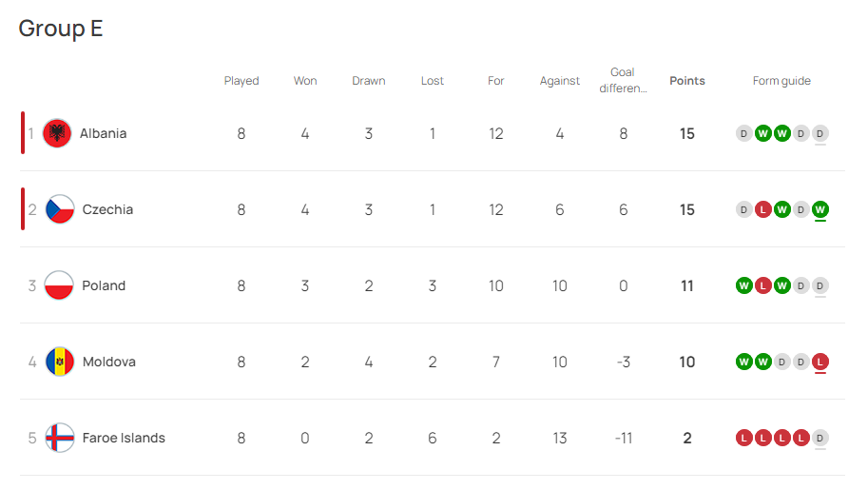
Task: Select Moldova's latest loss form badge
Action: (820, 362)
